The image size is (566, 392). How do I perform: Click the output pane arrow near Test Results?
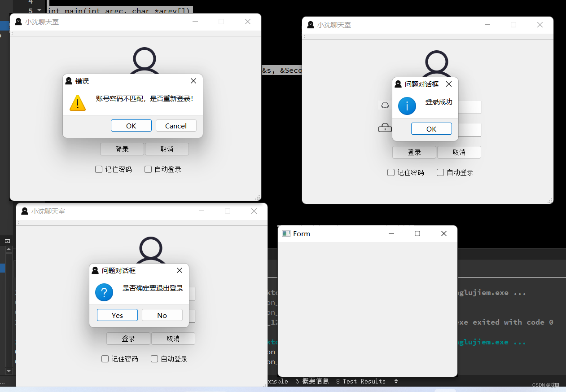click(396, 381)
